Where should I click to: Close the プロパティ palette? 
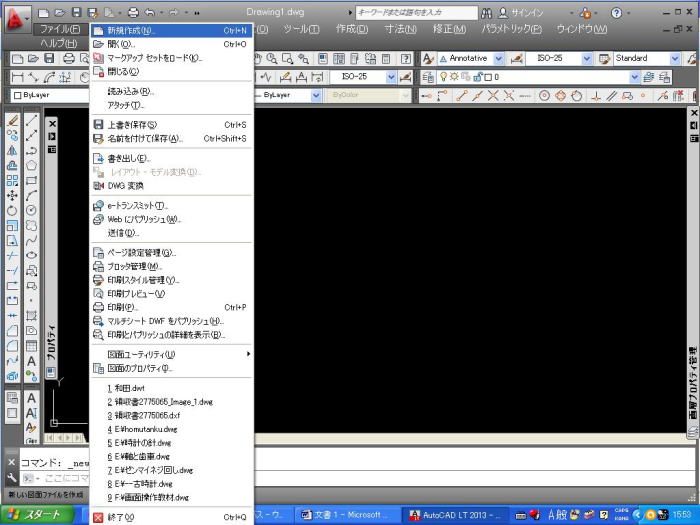52,124
